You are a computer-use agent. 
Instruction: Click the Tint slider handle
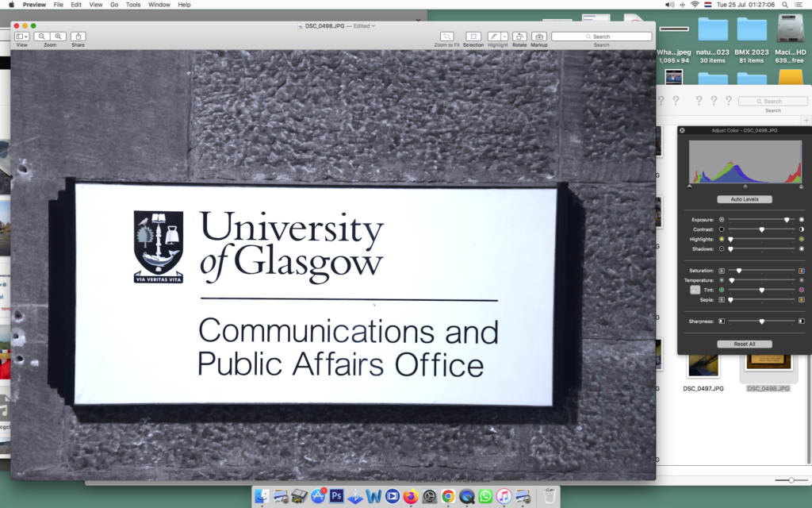[x=762, y=290]
